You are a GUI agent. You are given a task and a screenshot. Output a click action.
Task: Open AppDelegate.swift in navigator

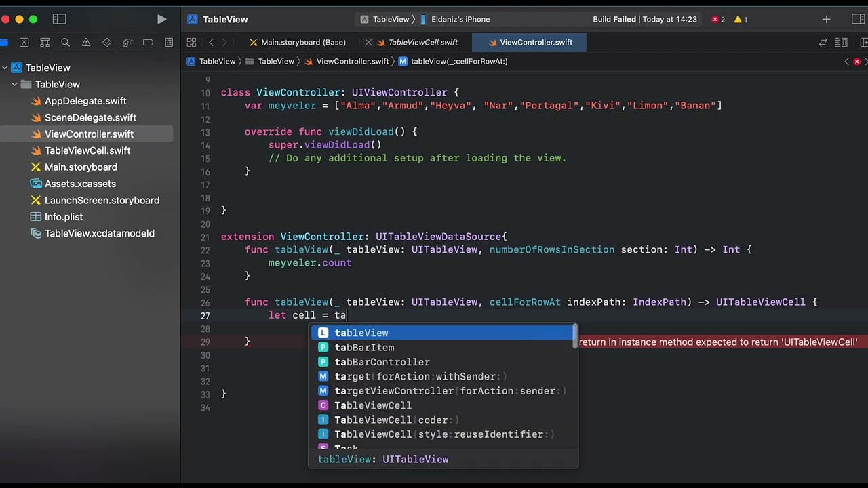coord(85,101)
